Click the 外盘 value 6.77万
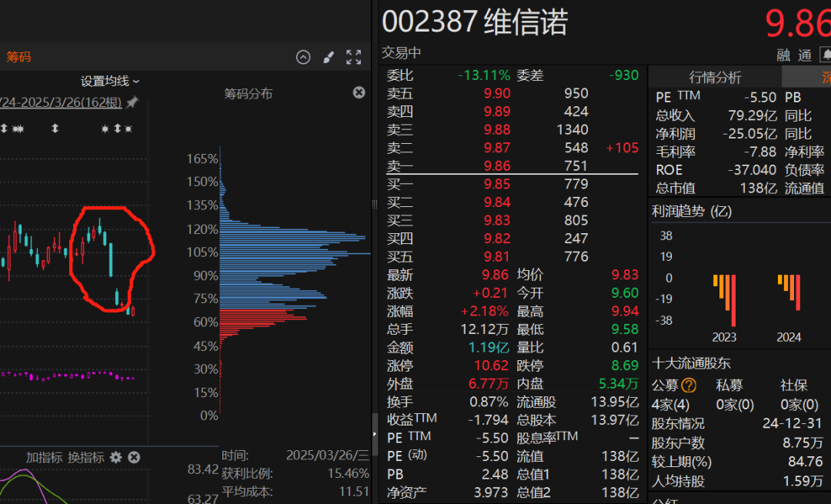The height and width of the screenshot is (504, 831). click(489, 384)
